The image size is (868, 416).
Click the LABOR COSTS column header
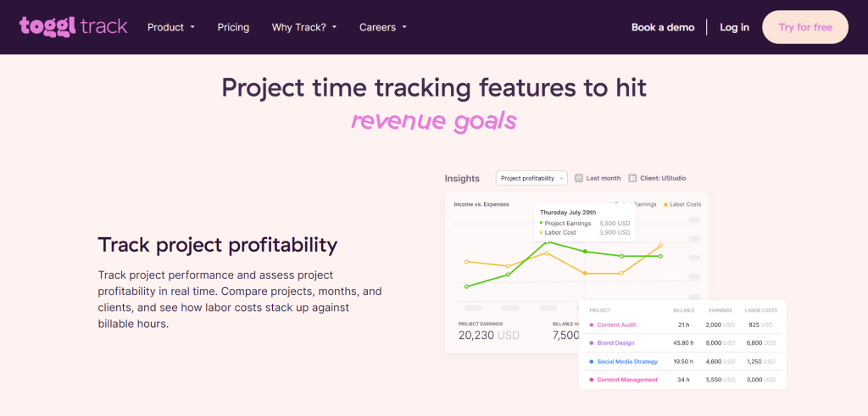(761, 310)
